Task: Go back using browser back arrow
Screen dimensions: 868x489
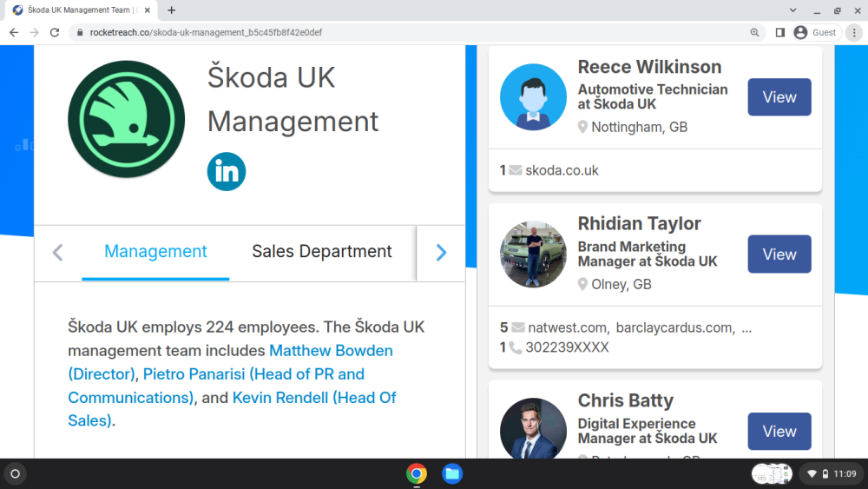Action: tap(14, 33)
